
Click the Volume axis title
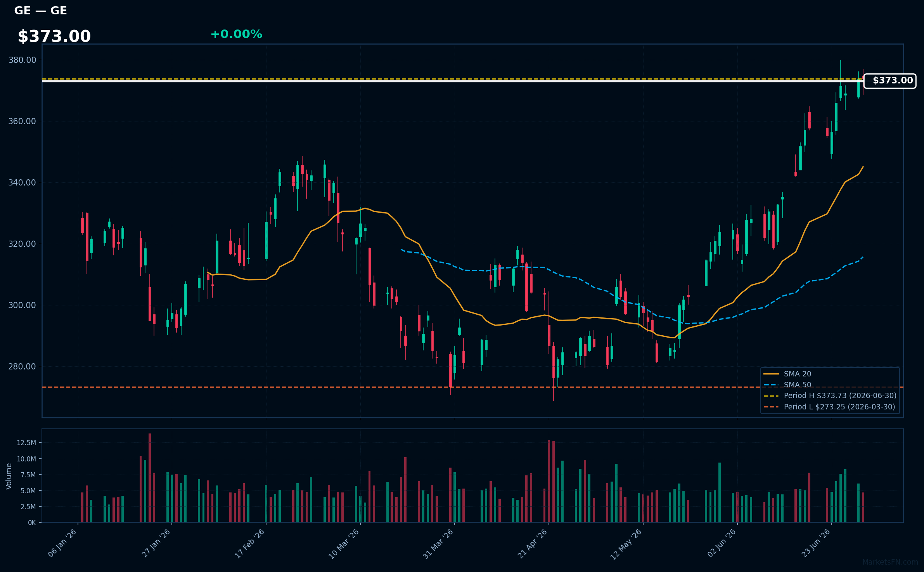9,476
